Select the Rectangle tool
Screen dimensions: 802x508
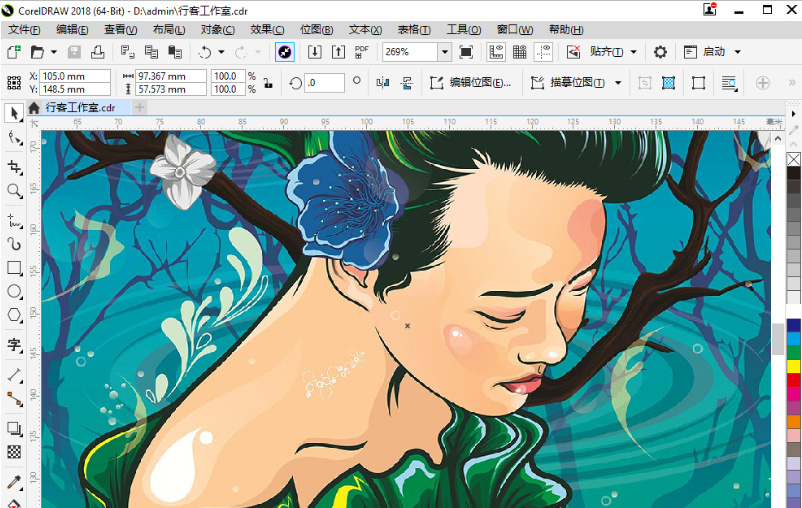point(14,268)
